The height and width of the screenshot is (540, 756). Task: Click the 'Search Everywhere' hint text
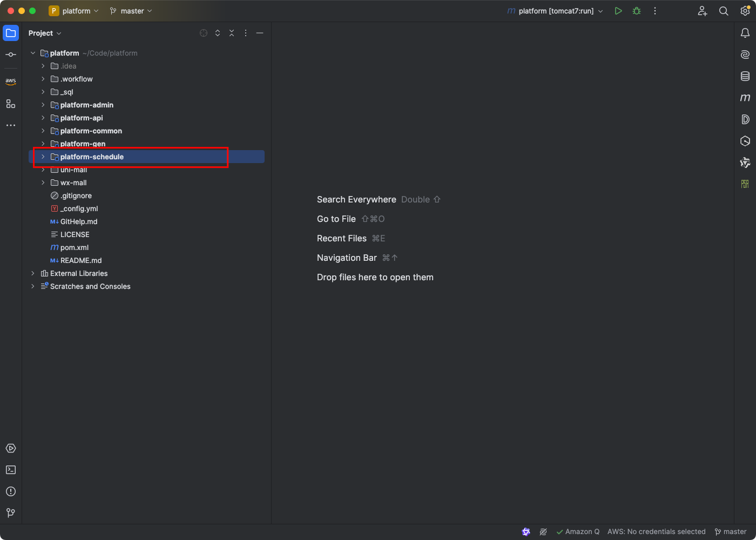click(x=356, y=199)
